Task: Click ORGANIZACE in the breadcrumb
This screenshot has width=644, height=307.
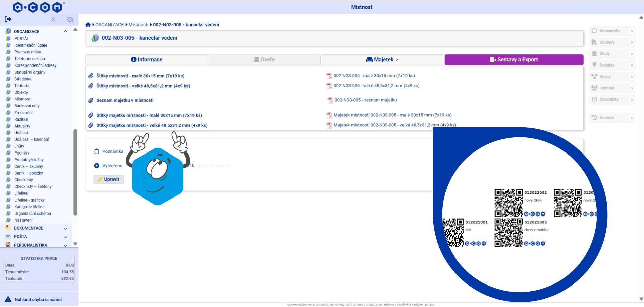Action: point(110,25)
